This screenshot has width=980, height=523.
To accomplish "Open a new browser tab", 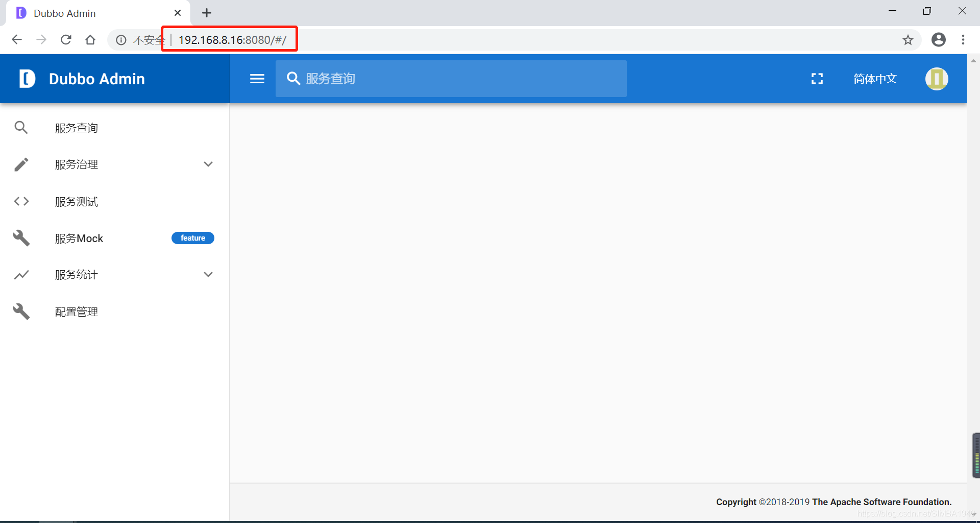I will tap(207, 13).
